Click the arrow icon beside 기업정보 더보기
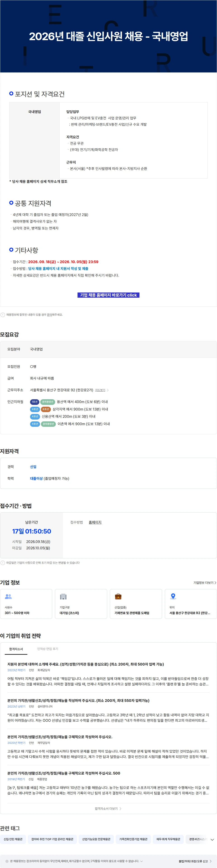The image size is (217, 868). click(x=215, y=582)
